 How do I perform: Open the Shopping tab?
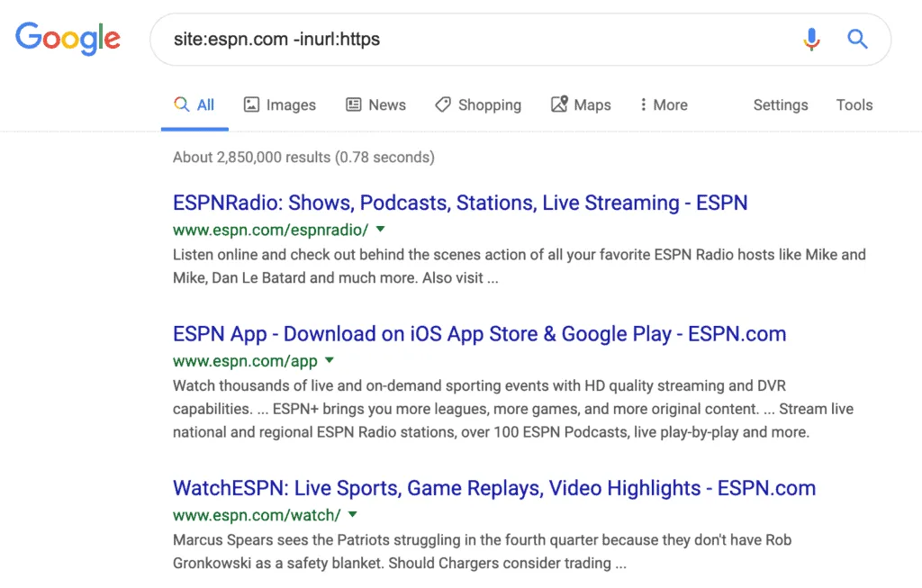478,105
